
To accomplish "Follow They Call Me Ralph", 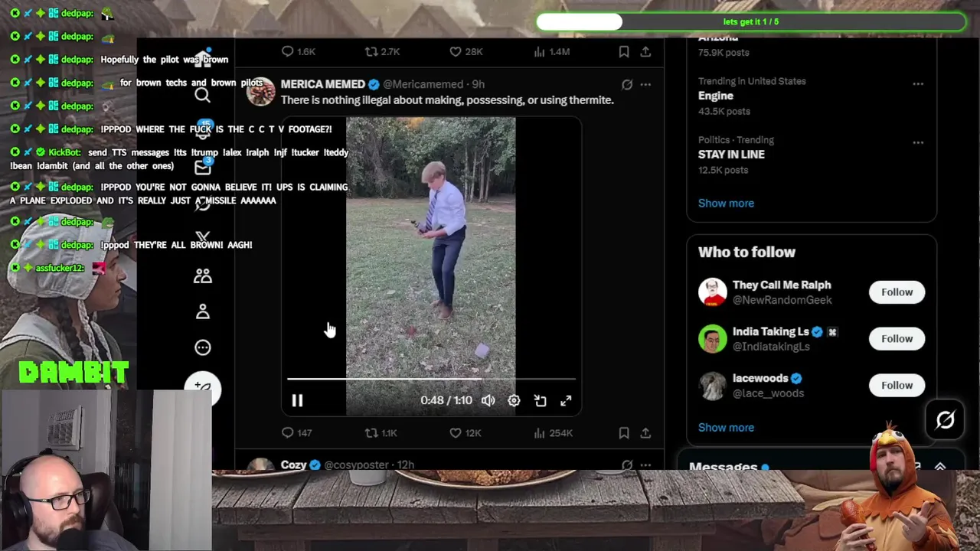I will [x=897, y=292].
